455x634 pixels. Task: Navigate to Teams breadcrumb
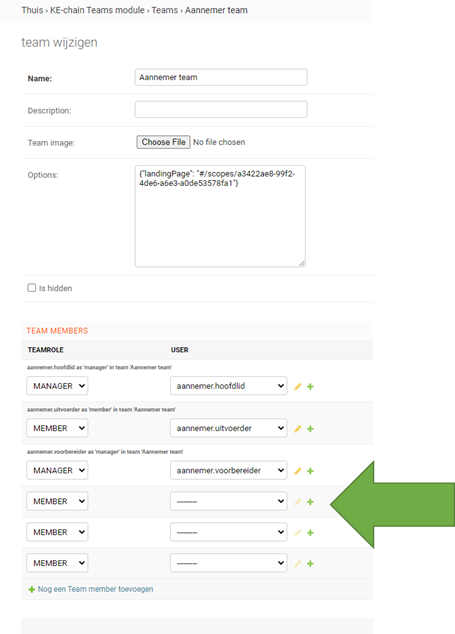click(165, 10)
